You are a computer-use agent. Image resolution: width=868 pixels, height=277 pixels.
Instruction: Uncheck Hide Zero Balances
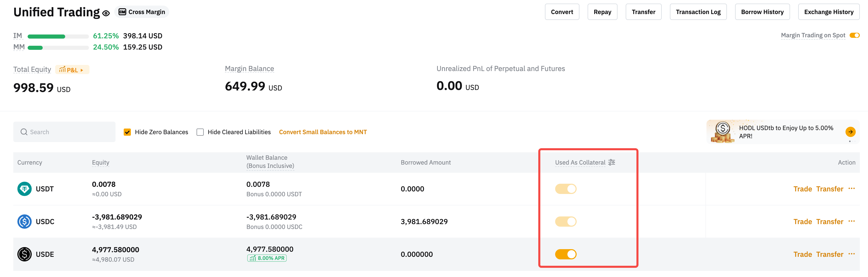(127, 132)
